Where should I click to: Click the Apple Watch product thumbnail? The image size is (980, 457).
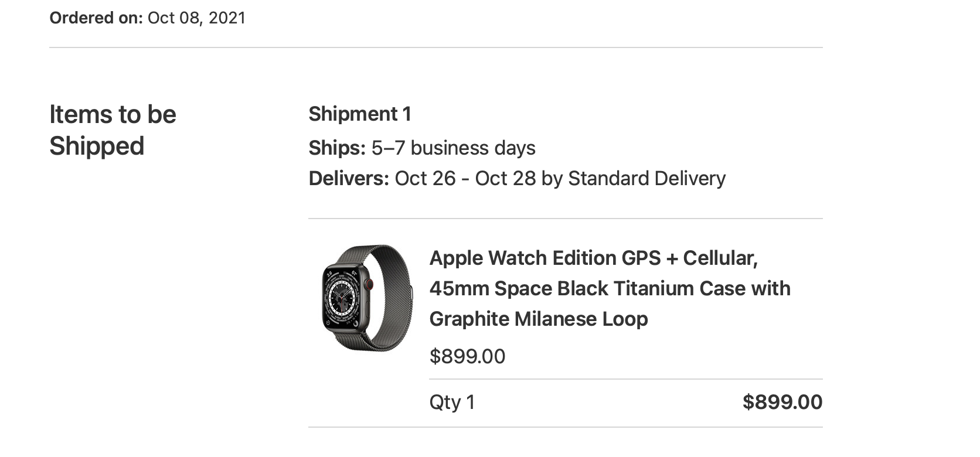pyautogui.click(x=367, y=298)
